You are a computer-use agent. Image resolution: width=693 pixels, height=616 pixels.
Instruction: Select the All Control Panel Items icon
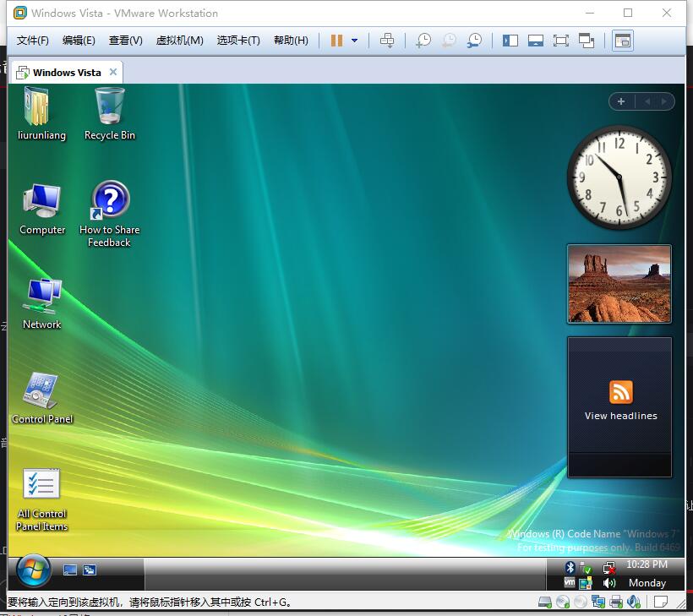41,500
